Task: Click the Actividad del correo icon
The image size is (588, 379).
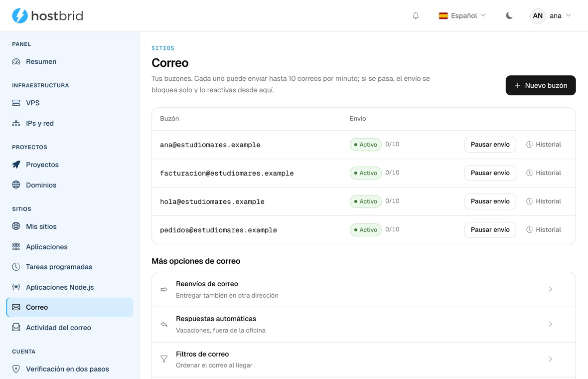Action: pos(16,328)
